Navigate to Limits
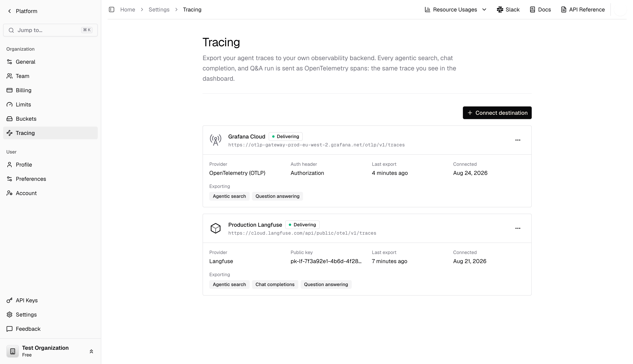 [50, 104]
